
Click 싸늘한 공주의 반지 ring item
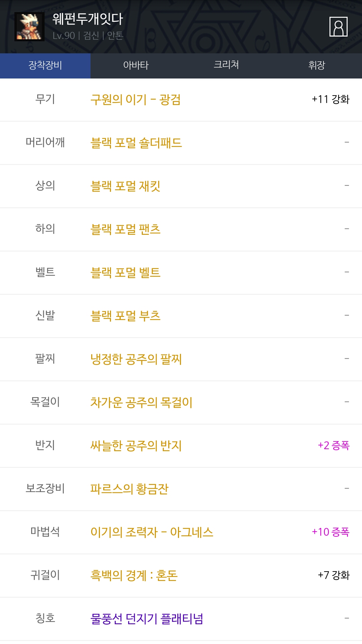(136, 446)
